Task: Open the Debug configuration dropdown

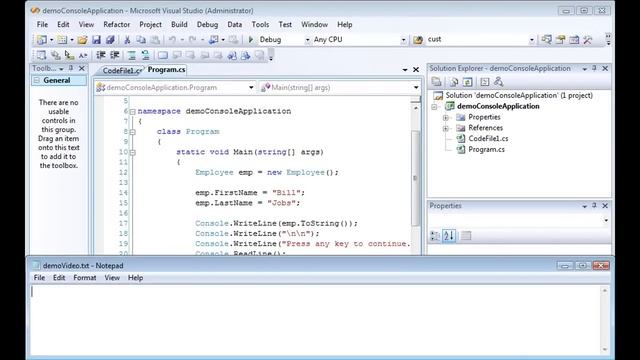Action: 307,40
